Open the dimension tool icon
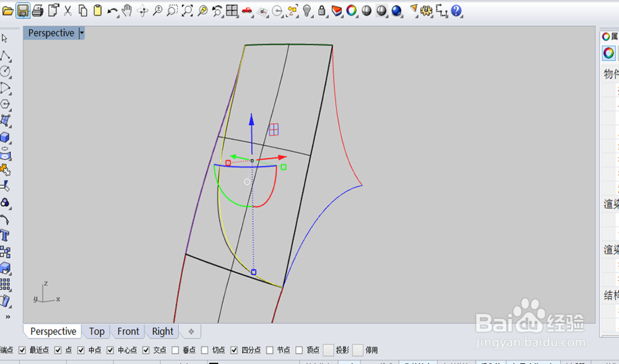Screen dimensions: 619x364 pos(442,11)
